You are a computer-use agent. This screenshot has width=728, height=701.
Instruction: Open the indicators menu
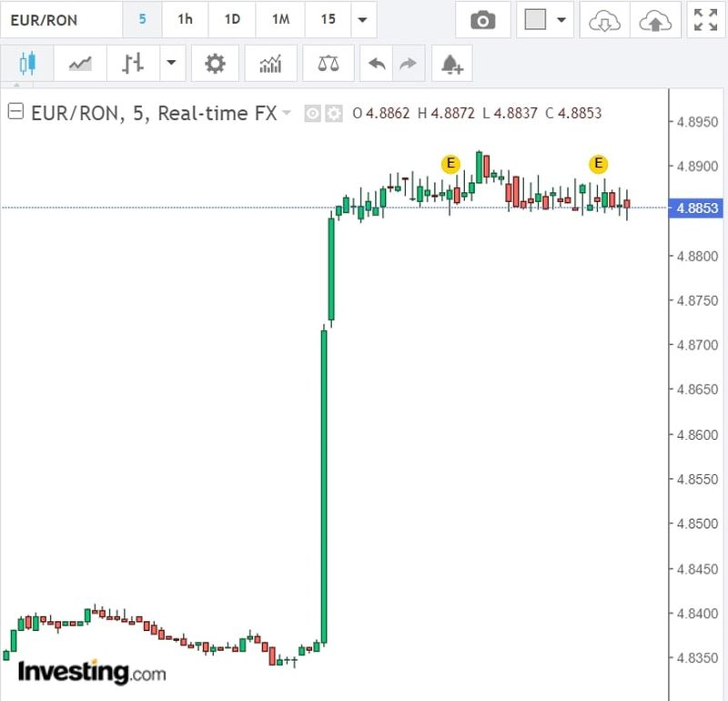tap(270, 64)
